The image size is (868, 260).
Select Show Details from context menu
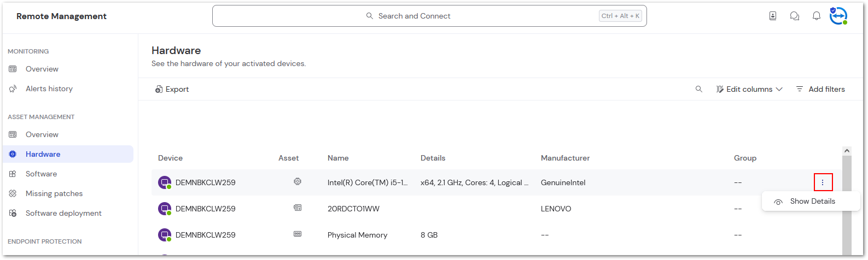coord(812,202)
